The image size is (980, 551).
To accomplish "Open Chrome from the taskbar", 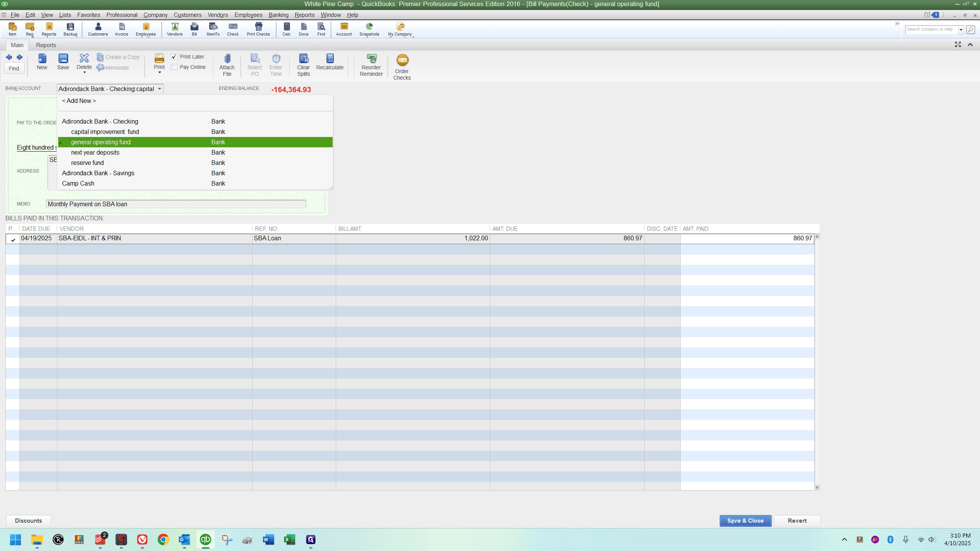I will pos(163,540).
